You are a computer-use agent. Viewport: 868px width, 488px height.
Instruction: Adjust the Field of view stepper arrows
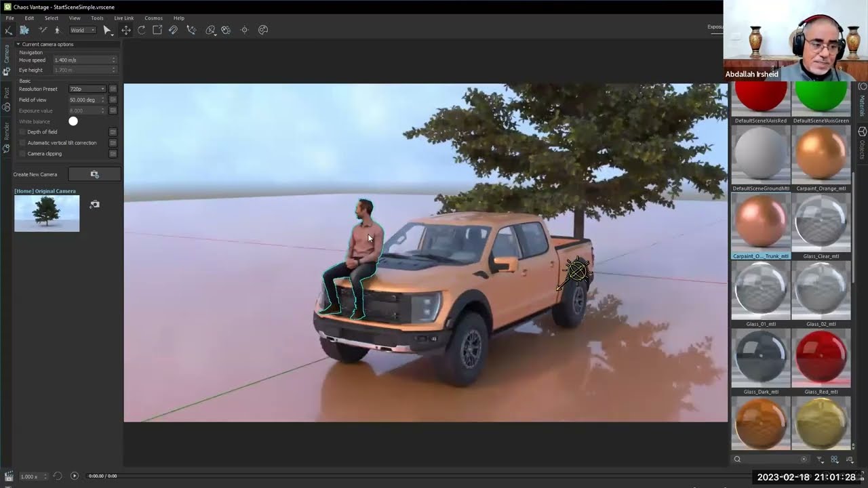[103, 100]
